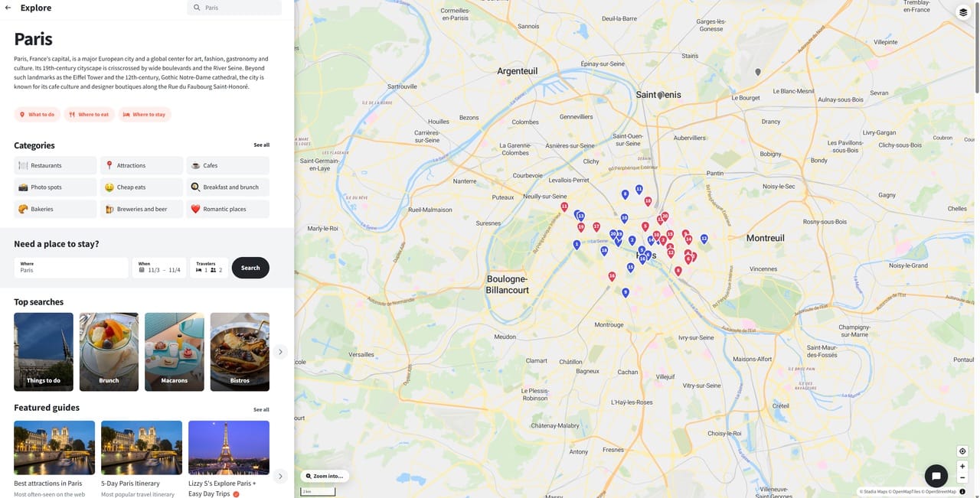The image size is (980, 498).
Task: Open the Travelers count selector
Action: pos(209,268)
